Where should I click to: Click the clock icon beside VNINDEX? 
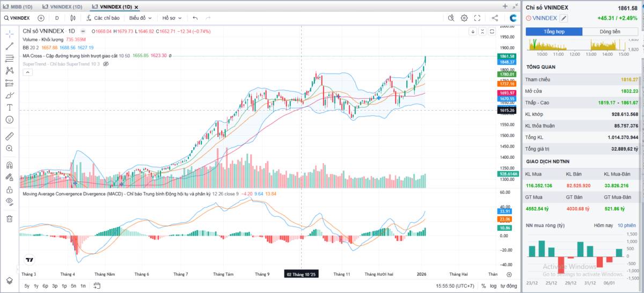coord(529,18)
